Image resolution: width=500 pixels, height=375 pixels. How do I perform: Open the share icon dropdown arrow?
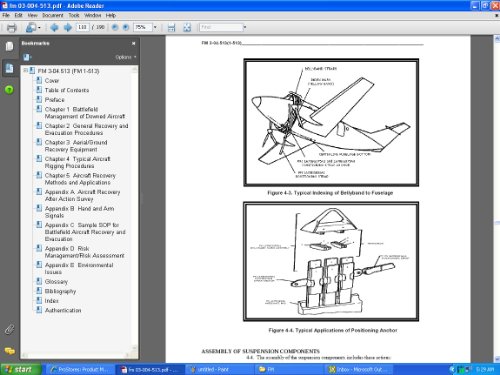[39, 28]
